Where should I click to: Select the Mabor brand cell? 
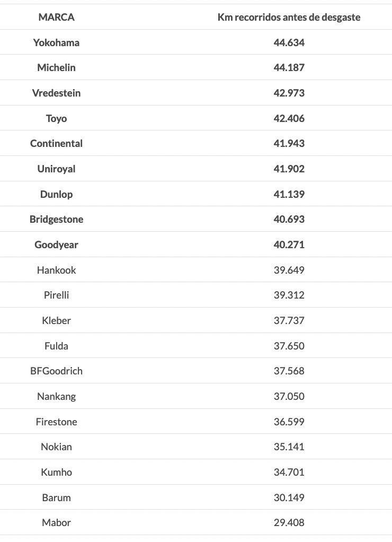(x=56, y=522)
